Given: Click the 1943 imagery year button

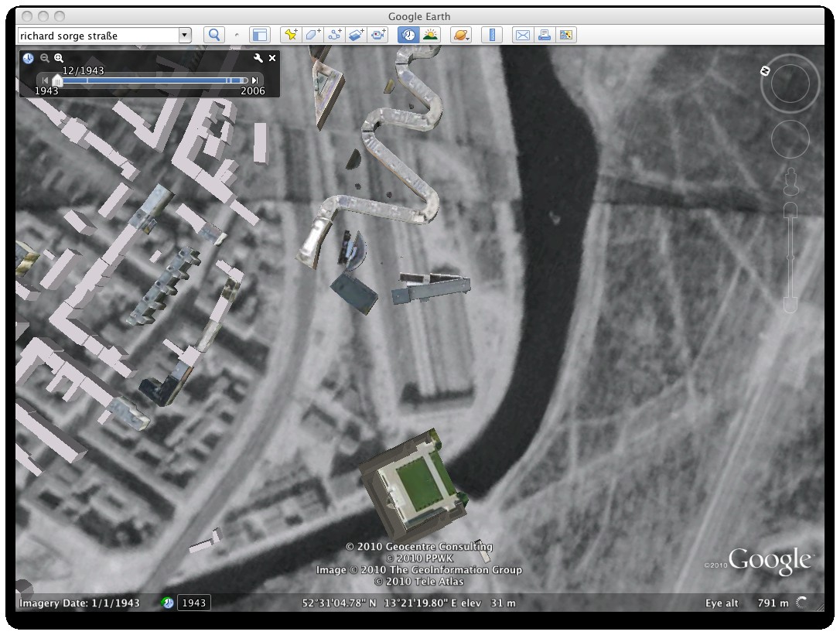Looking at the screenshot, I should 193,603.
